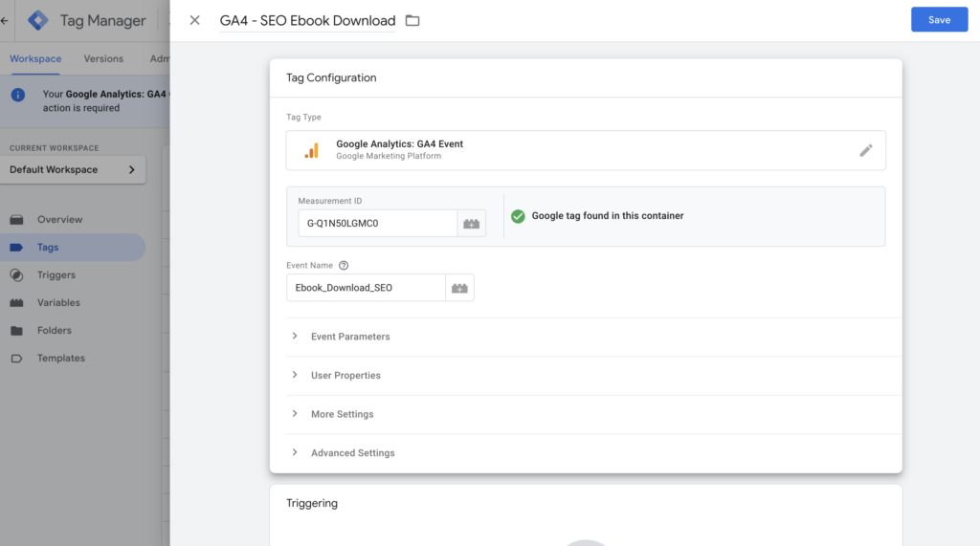The width and height of the screenshot is (980, 546).
Task: Switch to the Versions tab
Action: point(103,58)
